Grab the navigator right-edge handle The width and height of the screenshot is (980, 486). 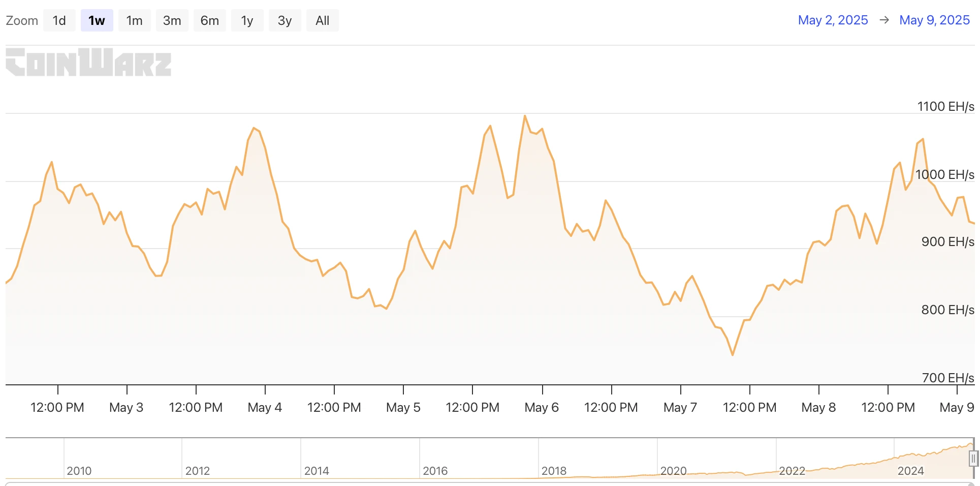(973, 459)
